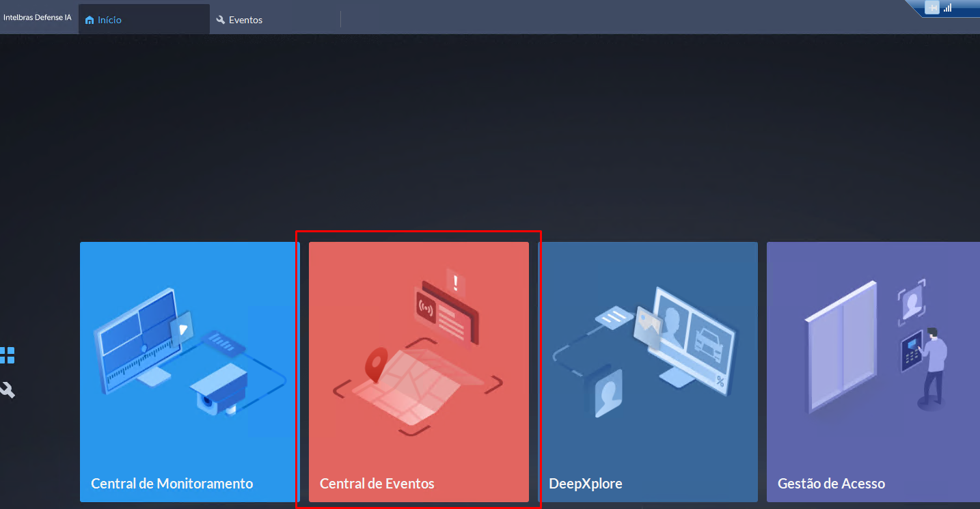Switch to the Início tab
This screenshot has height=509, width=980.
point(144,20)
